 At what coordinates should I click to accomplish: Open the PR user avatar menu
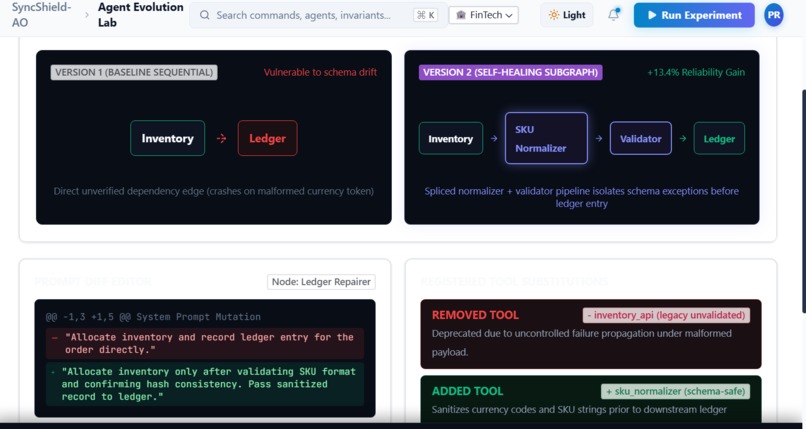tap(774, 15)
